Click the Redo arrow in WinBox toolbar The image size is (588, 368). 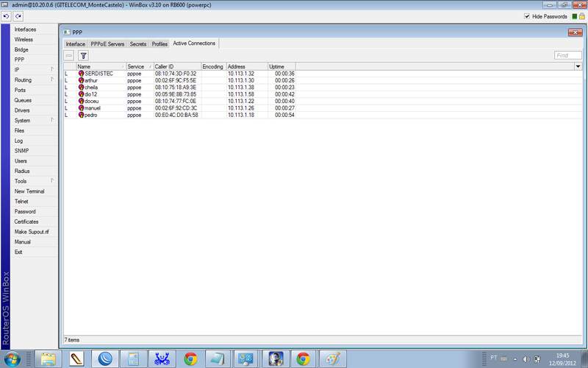(x=18, y=16)
